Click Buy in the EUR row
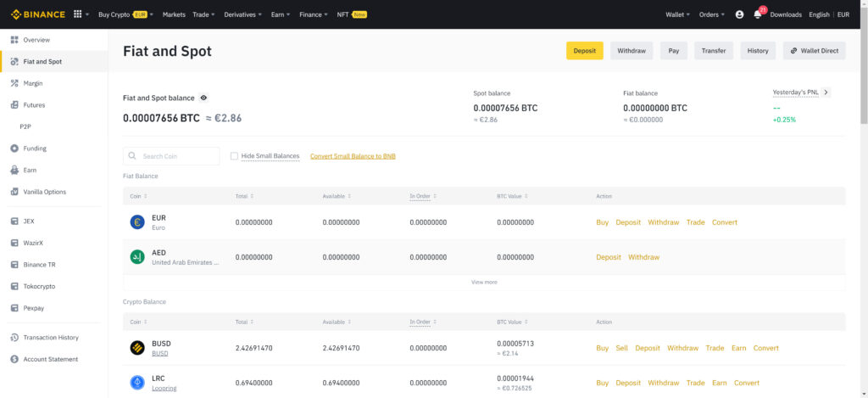 click(603, 222)
